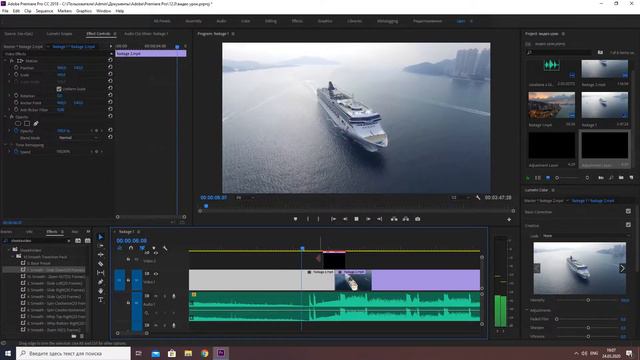Switch to Effect Controls tab
This screenshot has width=640, height=360.
tap(98, 34)
